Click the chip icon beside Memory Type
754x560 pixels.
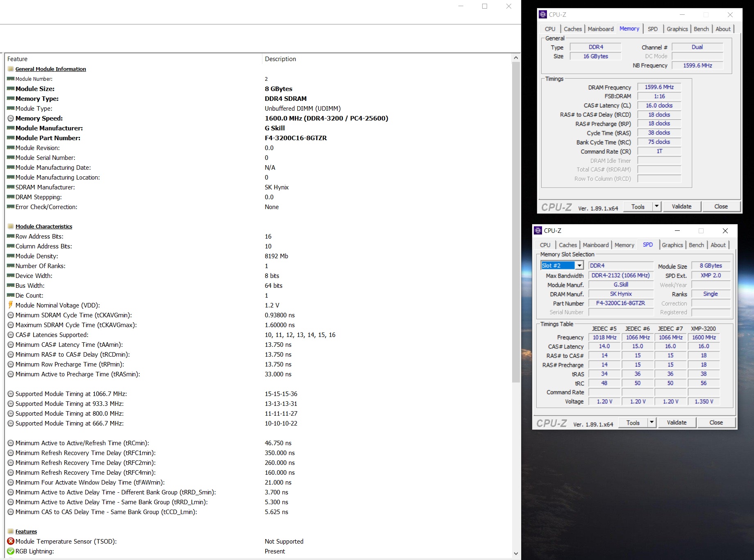tap(11, 98)
